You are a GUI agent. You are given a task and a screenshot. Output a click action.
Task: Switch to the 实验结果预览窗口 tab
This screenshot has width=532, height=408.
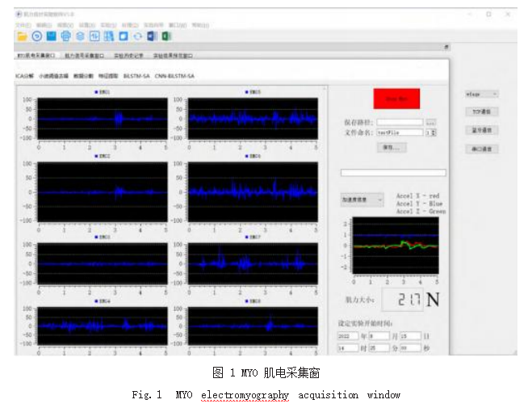pyautogui.click(x=173, y=55)
